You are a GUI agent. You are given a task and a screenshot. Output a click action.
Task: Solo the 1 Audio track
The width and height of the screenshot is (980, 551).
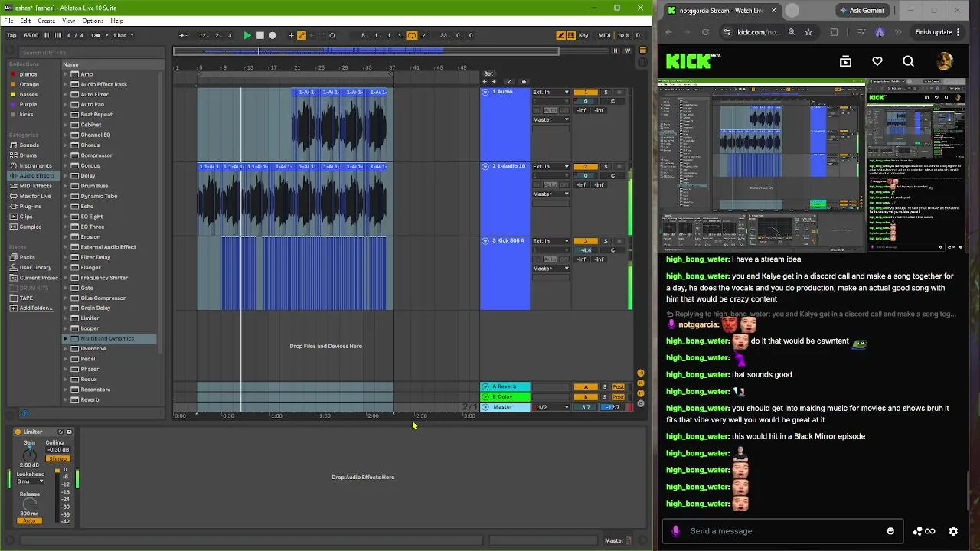coord(606,92)
